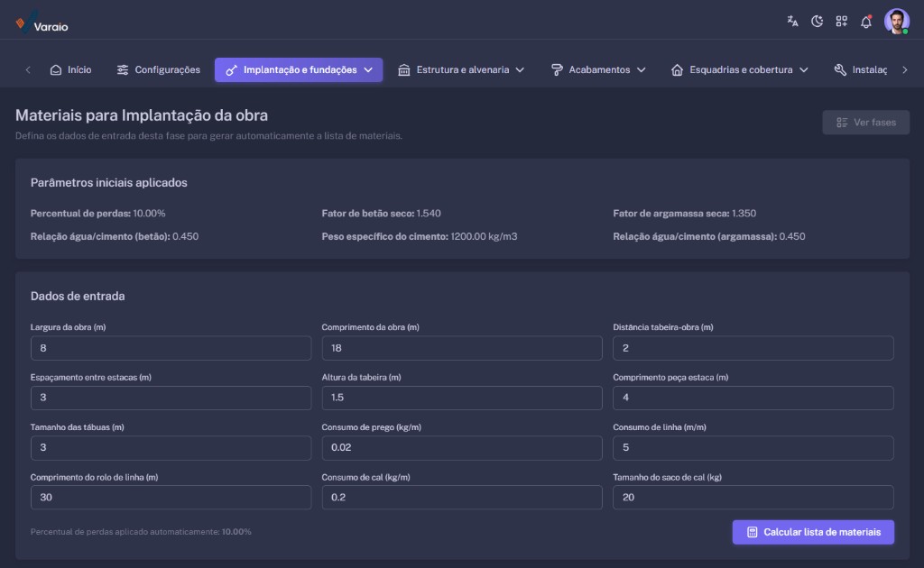Expand Estrutura e alvenaria chevron
This screenshot has height=568, width=924.
pyautogui.click(x=520, y=70)
